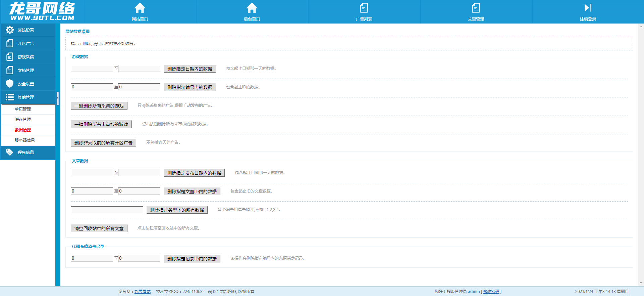Click the 网站数据清理 page heading

click(x=77, y=32)
